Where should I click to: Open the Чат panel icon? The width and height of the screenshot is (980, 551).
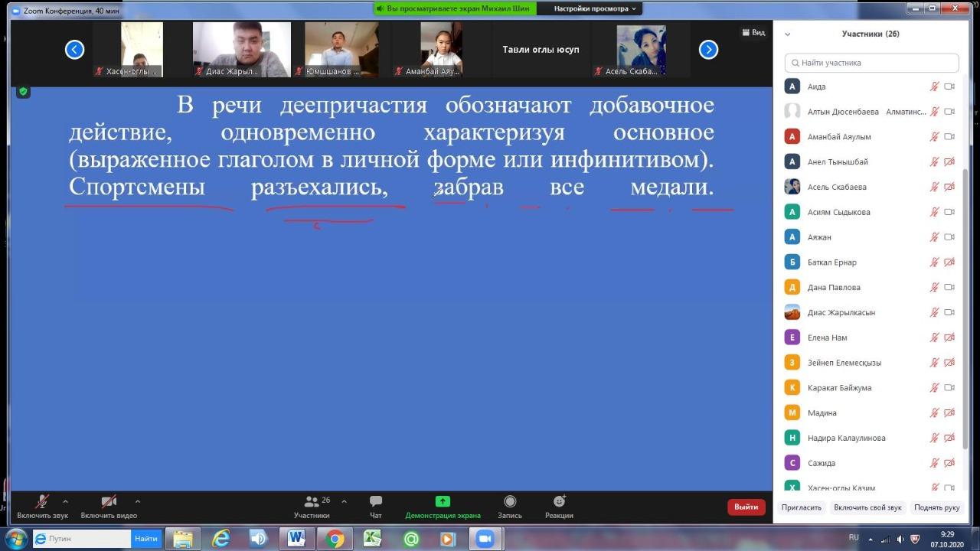point(376,501)
